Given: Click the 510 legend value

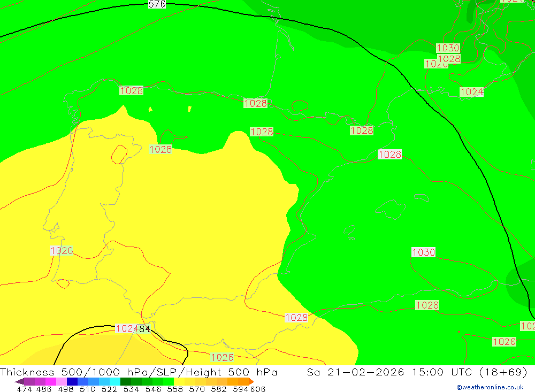Looking at the screenshot, I should [x=87, y=389].
